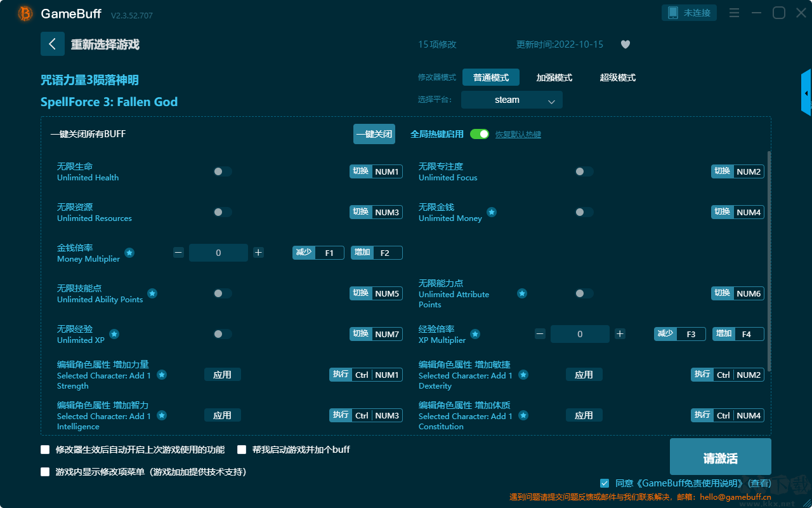Click NUM1 hotkey for Unlimited Health
Image resolution: width=812 pixels, height=508 pixels.
click(x=387, y=171)
